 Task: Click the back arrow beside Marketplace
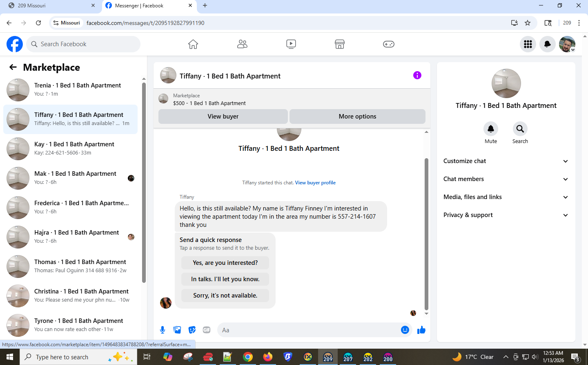(x=13, y=67)
